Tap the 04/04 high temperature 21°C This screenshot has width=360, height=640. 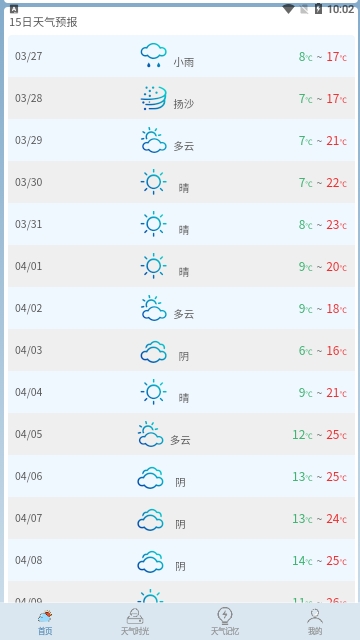tap(336, 393)
